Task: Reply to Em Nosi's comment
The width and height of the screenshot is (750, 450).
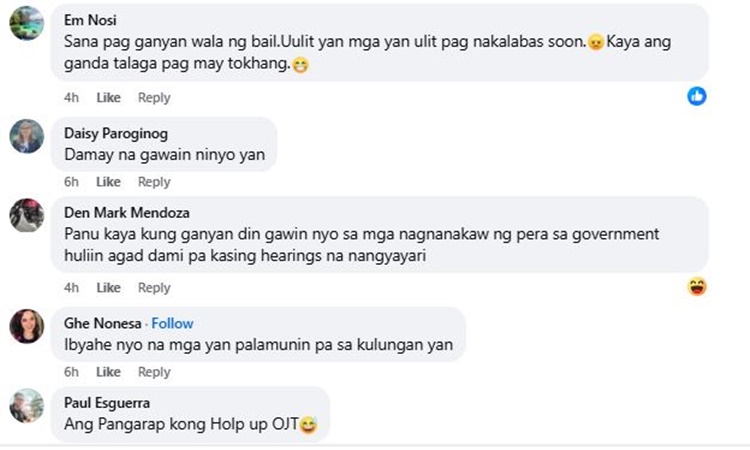Action: coord(154,98)
